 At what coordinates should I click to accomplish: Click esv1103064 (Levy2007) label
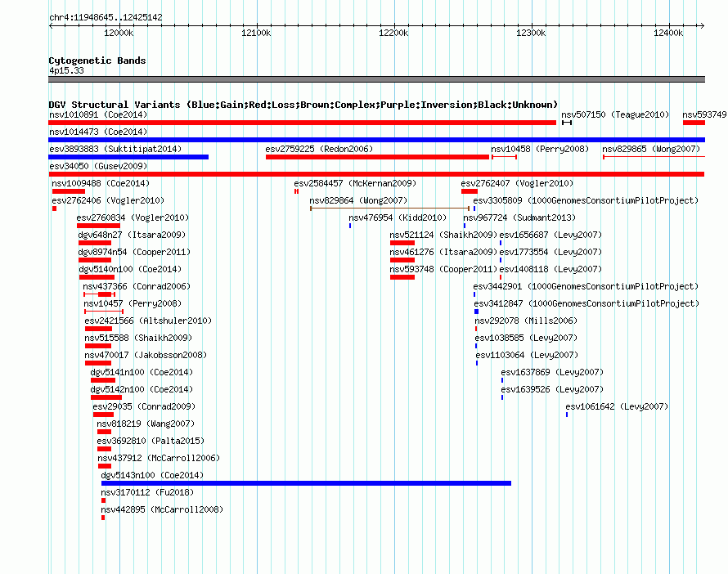[527, 355]
